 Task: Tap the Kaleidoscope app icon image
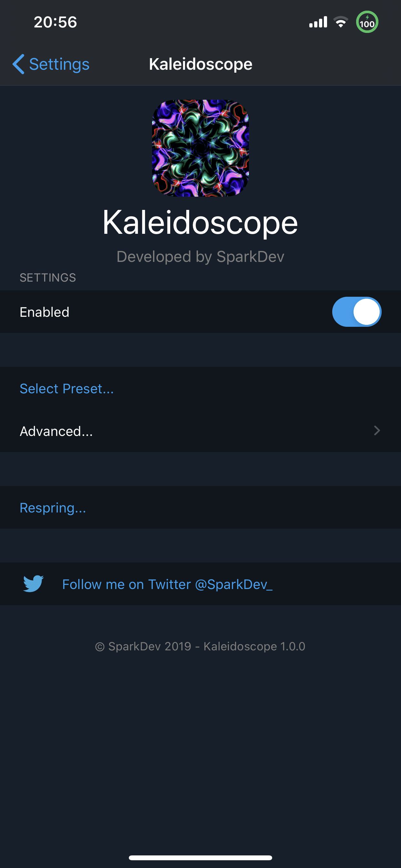pyautogui.click(x=200, y=148)
